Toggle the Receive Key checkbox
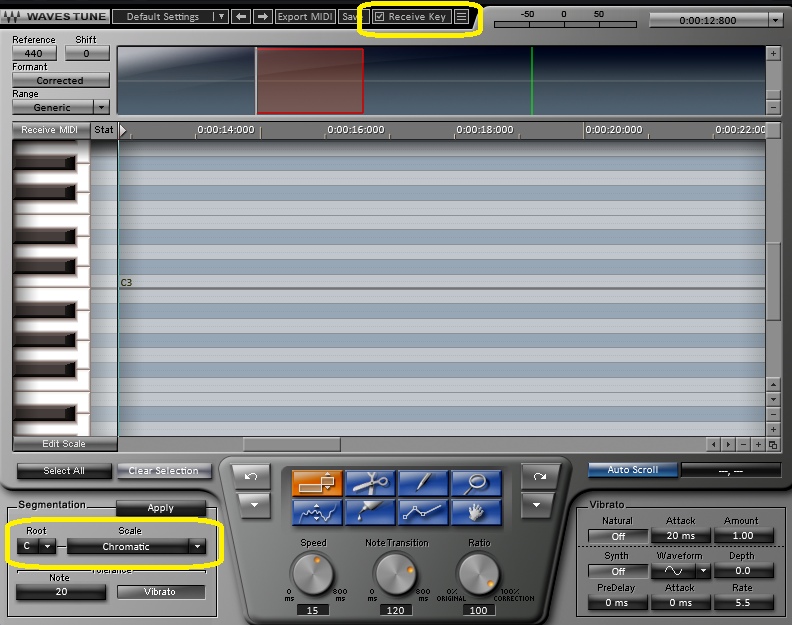This screenshot has height=625, width=792. pyautogui.click(x=380, y=17)
